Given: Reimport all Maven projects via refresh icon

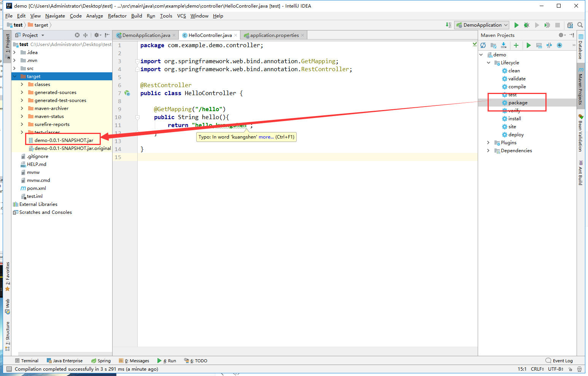Looking at the screenshot, I should 483,45.
